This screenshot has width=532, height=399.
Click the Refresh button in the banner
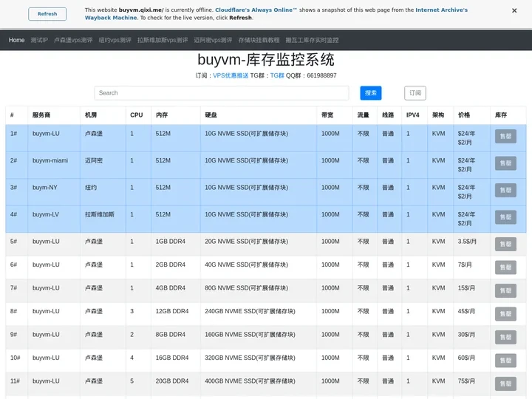47,14
